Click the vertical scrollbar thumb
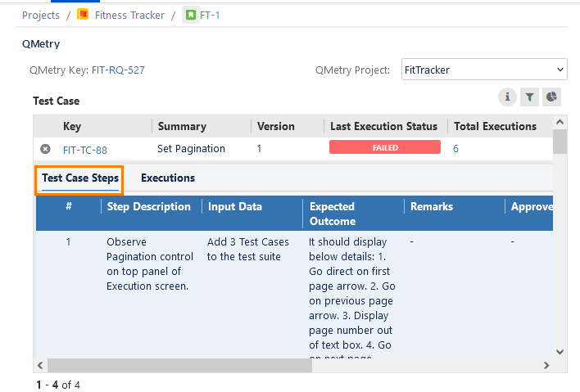 560,142
